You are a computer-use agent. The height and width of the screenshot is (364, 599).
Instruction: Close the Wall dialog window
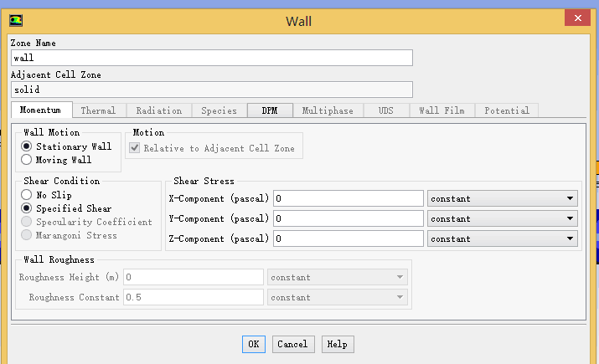coord(575,18)
